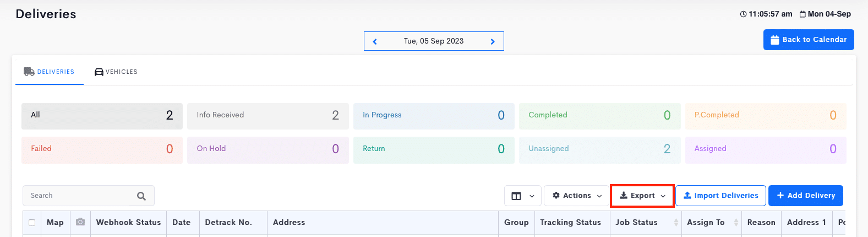Select the Deliveries tab

click(49, 72)
